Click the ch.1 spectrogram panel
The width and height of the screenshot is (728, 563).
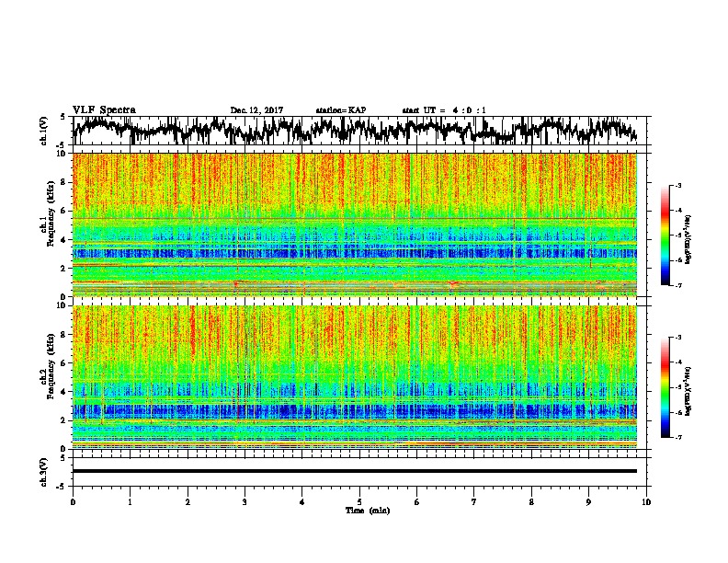click(x=355, y=224)
